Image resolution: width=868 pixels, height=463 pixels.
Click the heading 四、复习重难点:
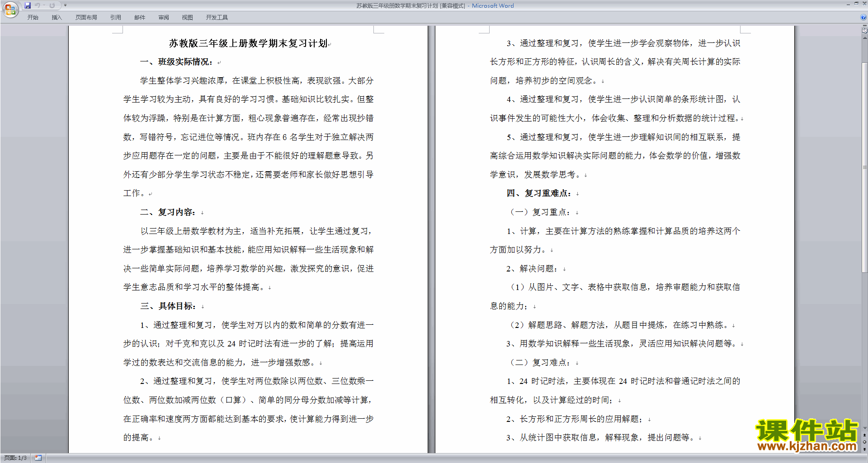point(539,193)
